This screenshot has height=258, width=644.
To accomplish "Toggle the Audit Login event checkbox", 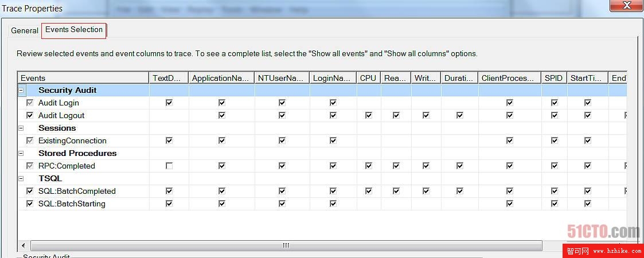I will (x=30, y=103).
